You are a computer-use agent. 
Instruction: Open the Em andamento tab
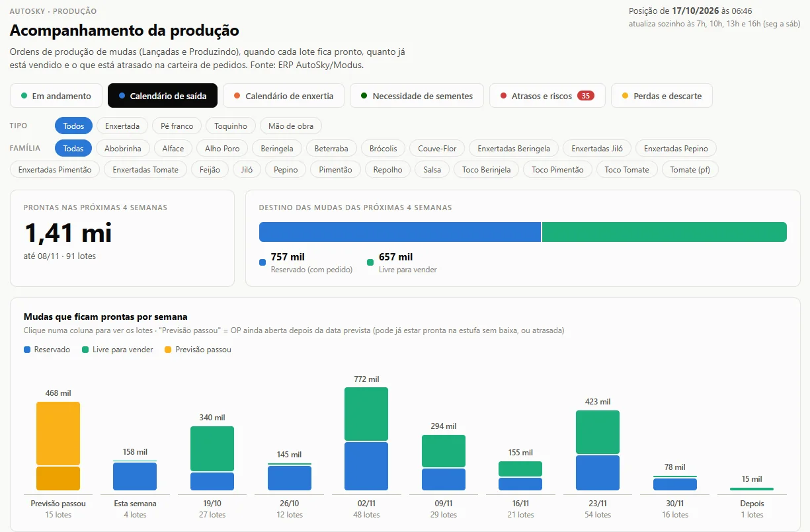click(x=56, y=96)
